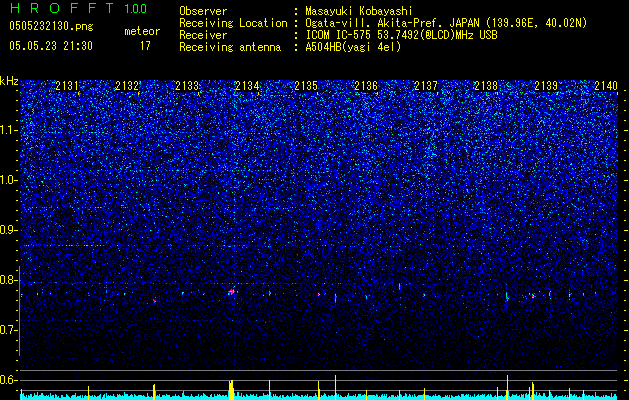This screenshot has width=629, height=400.
Task: Click the 1.1 frequency axis label
Action: [9, 130]
